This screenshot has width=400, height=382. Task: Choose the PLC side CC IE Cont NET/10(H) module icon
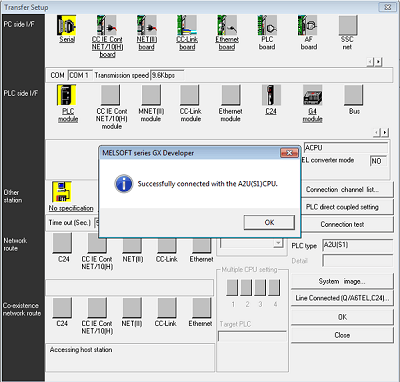pyautogui.click(x=110, y=95)
